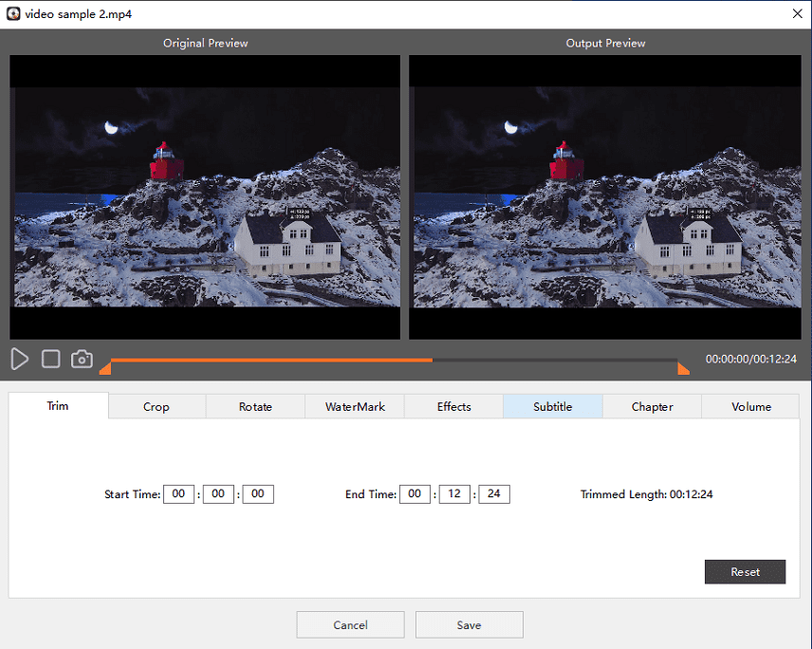812x649 pixels.
Task: Click the app icon in the title bar
Action: [13, 13]
